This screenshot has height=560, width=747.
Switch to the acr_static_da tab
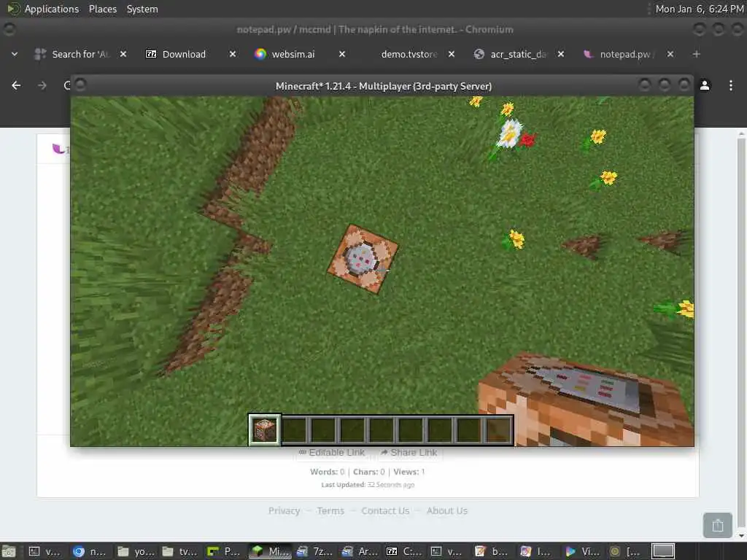518,54
